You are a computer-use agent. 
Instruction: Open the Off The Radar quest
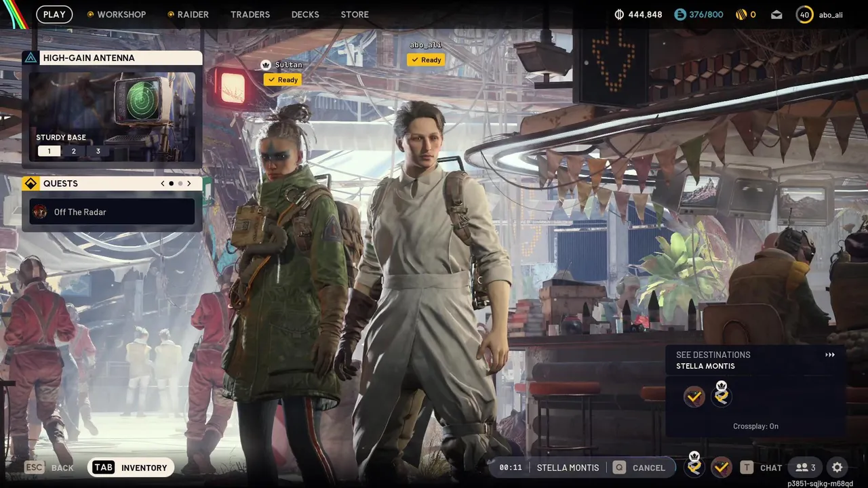point(112,211)
